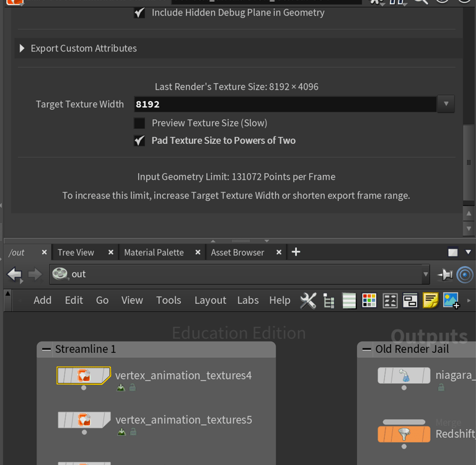
Task: Click vertex_animation_textures4 green badge icon
Action: tap(121, 387)
